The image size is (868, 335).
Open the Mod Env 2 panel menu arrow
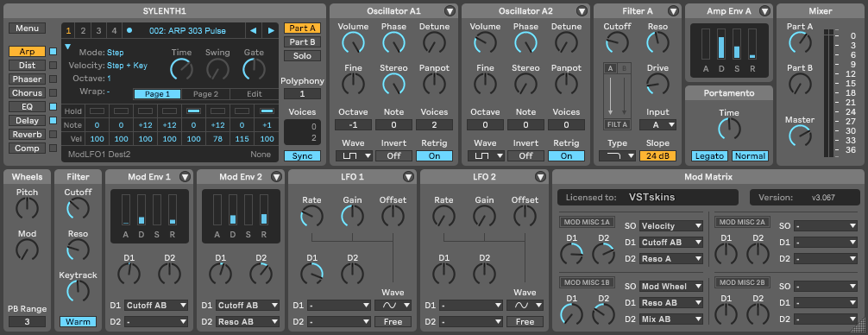[276, 177]
